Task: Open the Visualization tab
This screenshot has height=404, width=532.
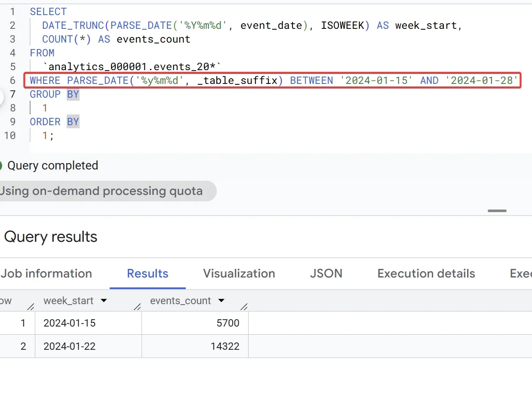Action: pos(239,274)
